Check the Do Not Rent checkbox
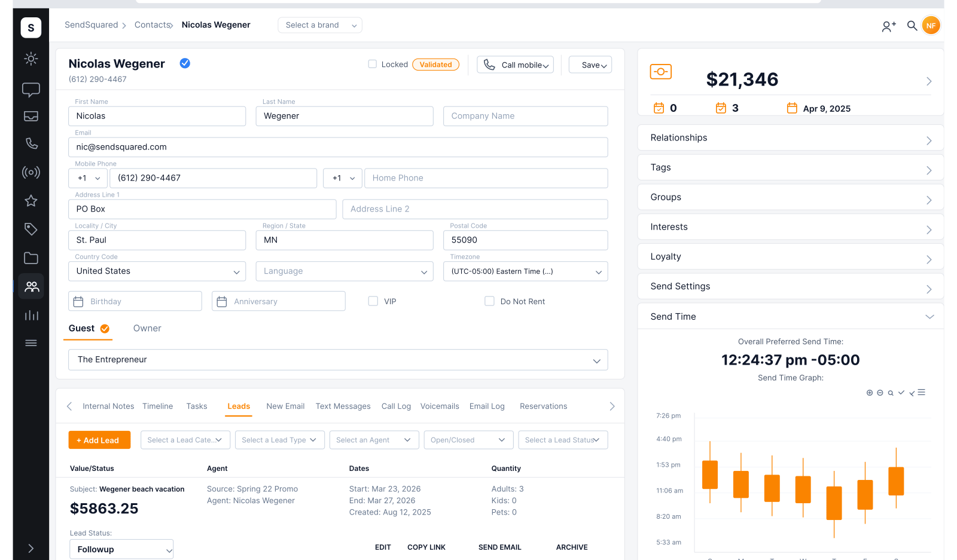The height and width of the screenshot is (560, 957). point(489,301)
